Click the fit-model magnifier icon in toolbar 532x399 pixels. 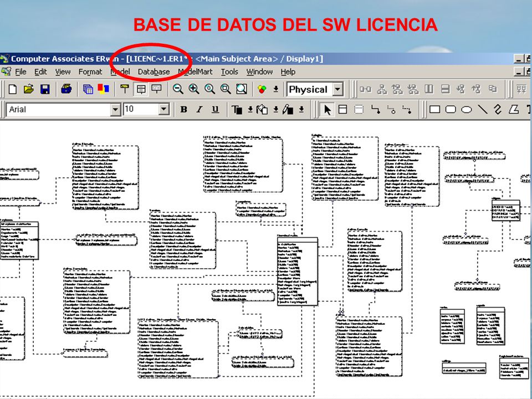241,89
